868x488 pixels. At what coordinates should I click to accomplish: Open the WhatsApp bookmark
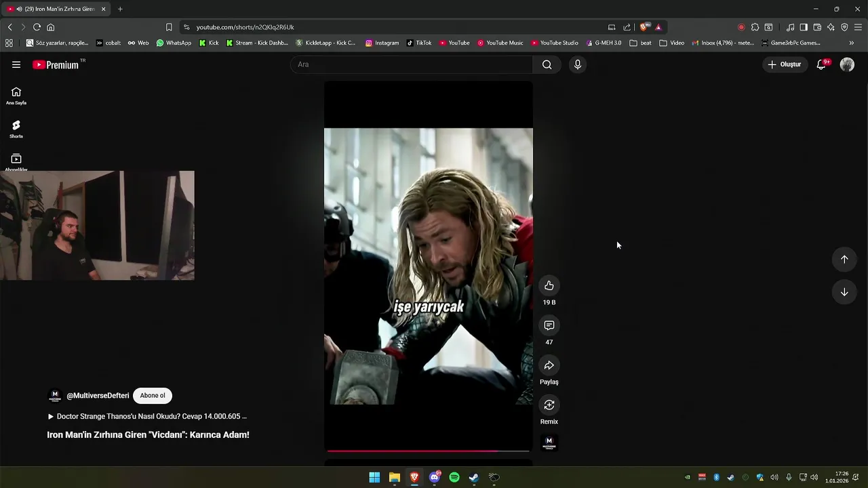tap(174, 43)
